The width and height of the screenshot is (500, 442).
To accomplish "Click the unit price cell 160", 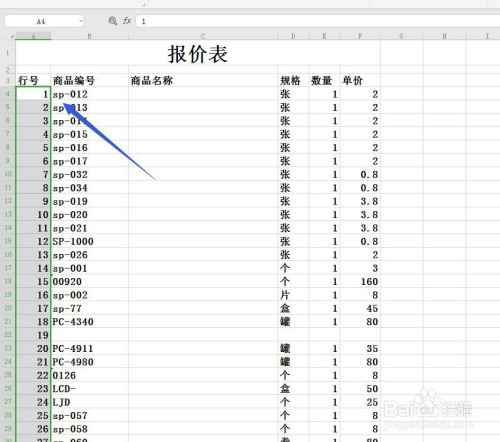I will coord(360,281).
